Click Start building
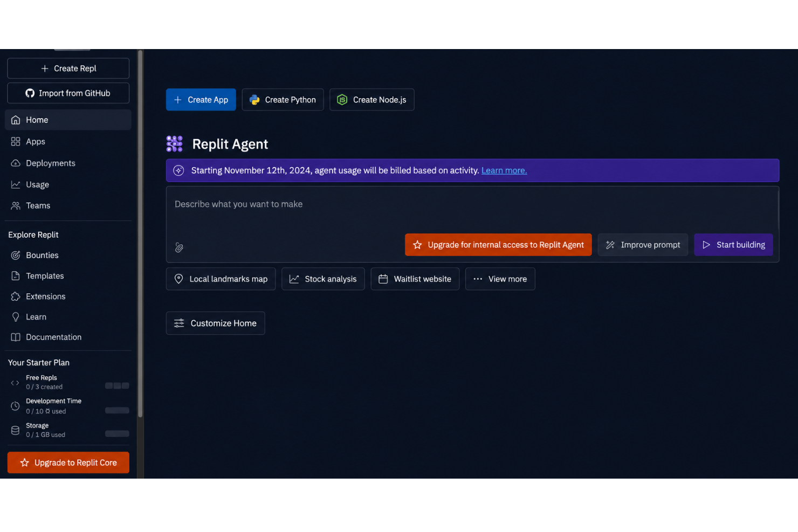This screenshot has width=798, height=532. point(733,245)
